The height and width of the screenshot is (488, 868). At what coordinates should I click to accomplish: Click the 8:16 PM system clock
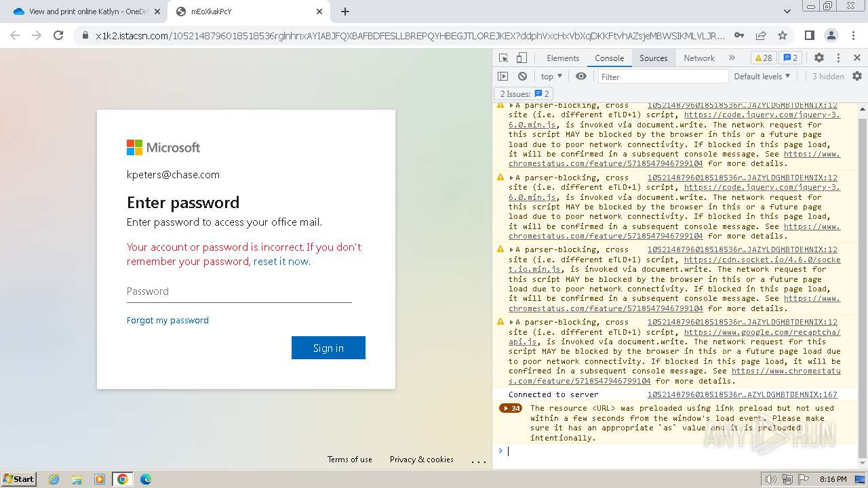pyautogui.click(x=833, y=479)
